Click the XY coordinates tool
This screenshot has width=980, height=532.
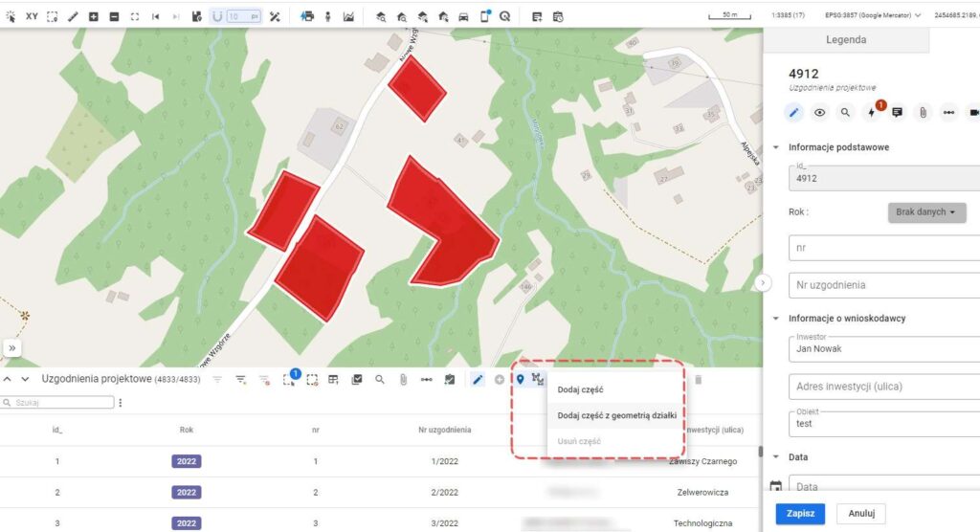pyautogui.click(x=32, y=16)
